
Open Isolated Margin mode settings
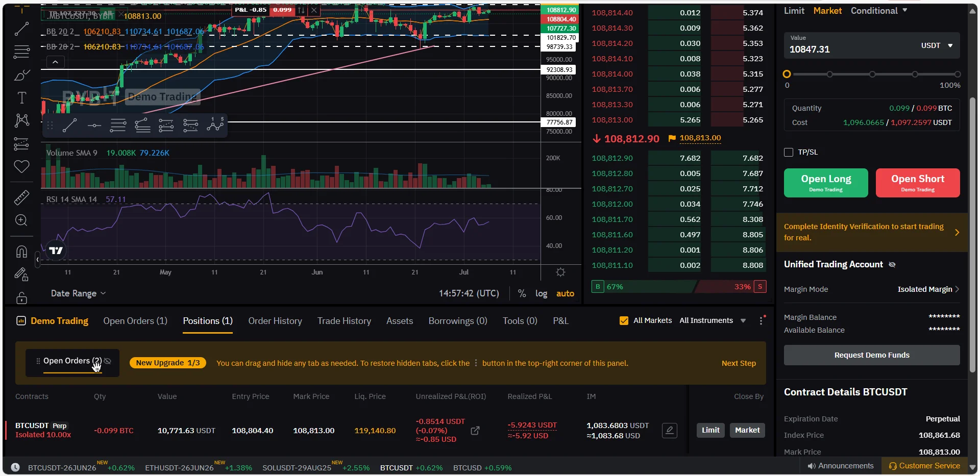tap(928, 289)
